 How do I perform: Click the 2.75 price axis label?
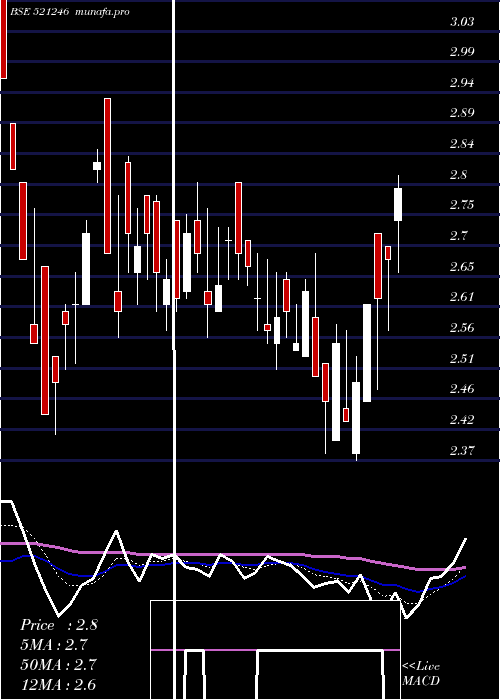[x=462, y=205]
